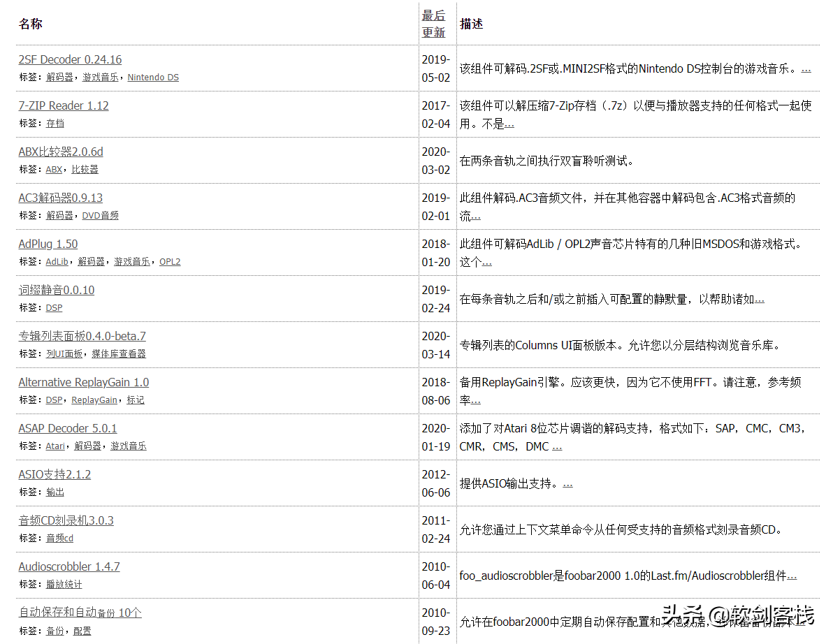Click the 描述 column header

point(471,24)
